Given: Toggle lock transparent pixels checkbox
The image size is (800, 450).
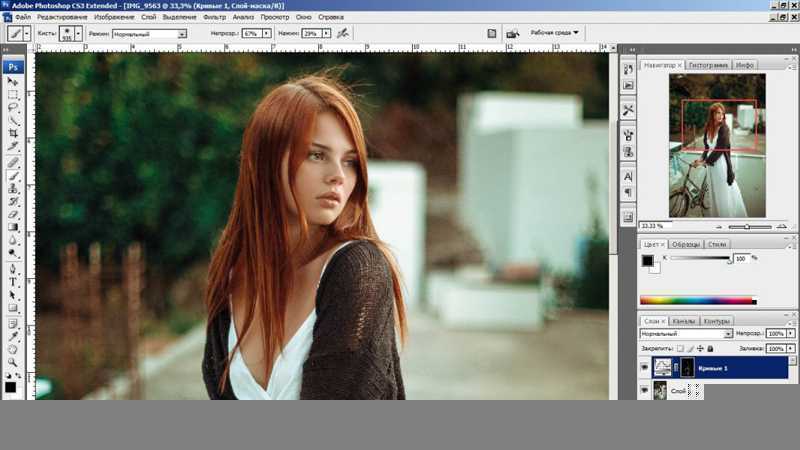Looking at the screenshot, I should click(x=680, y=348).
